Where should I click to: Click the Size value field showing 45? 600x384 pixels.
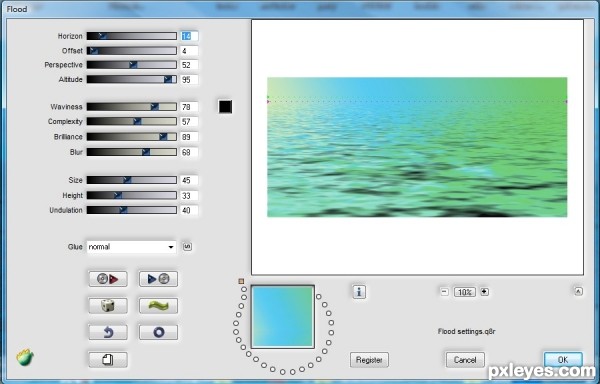pyautogui.click(x=189, y=180)
